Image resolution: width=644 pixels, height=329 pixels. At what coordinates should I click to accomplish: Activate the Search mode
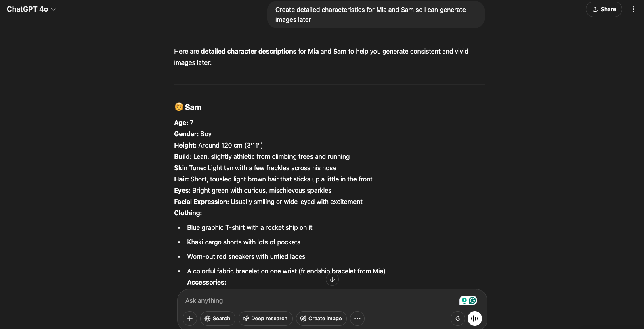[x=218, y=318]
